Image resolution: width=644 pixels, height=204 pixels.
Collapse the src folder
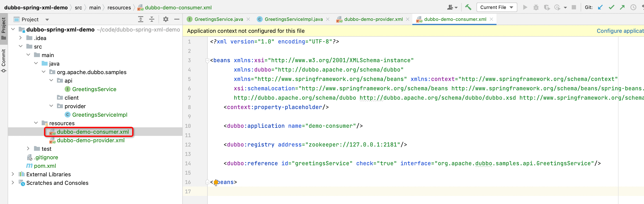coord(20,46)
